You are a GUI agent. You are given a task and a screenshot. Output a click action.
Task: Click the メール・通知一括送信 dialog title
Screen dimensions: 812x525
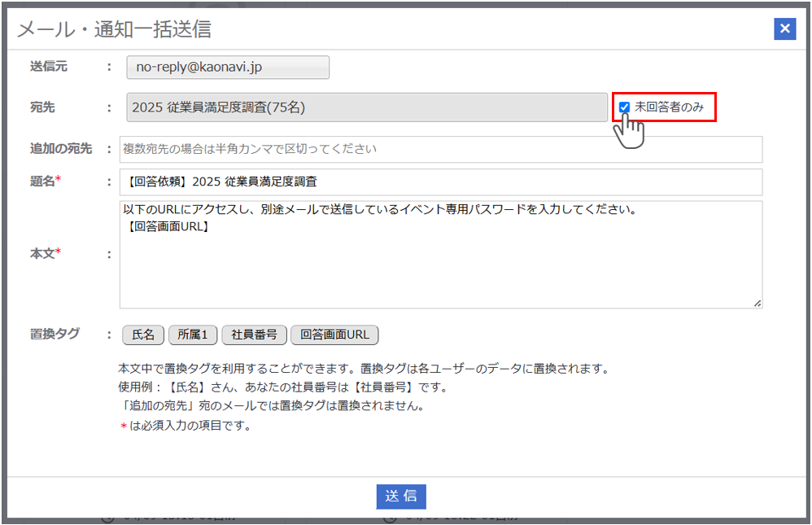(x=114, y=30)
